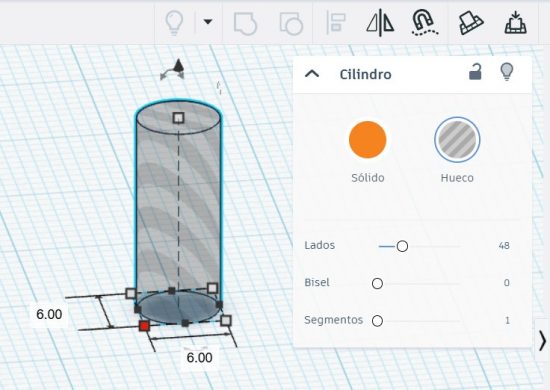Click the Sólido label

[368, 178]
